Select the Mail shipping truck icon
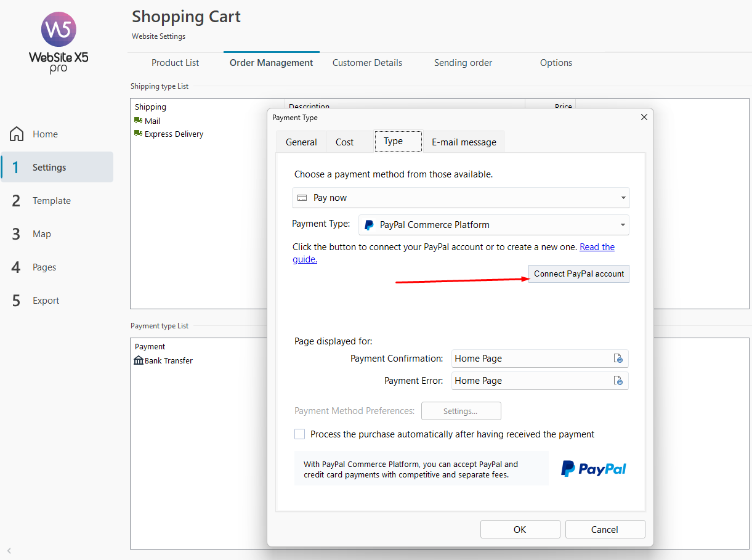752x560 pixels. (x=138, y=121)
